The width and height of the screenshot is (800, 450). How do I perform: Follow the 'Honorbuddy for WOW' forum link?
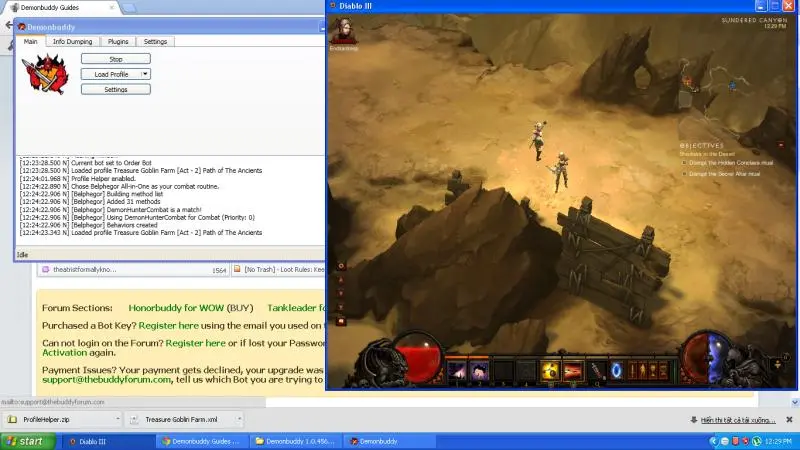coord(175,308)
